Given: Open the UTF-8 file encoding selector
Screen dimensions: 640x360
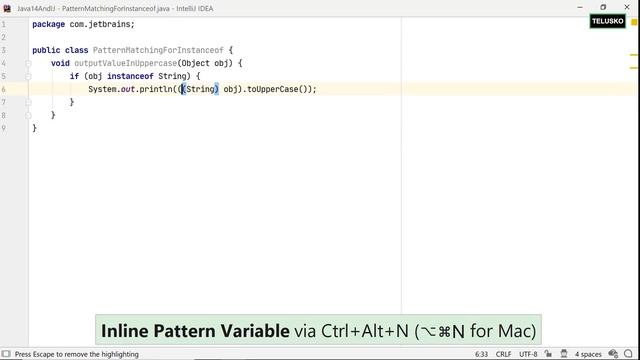Looking at the screenshot, I should [x=528, y=354].
